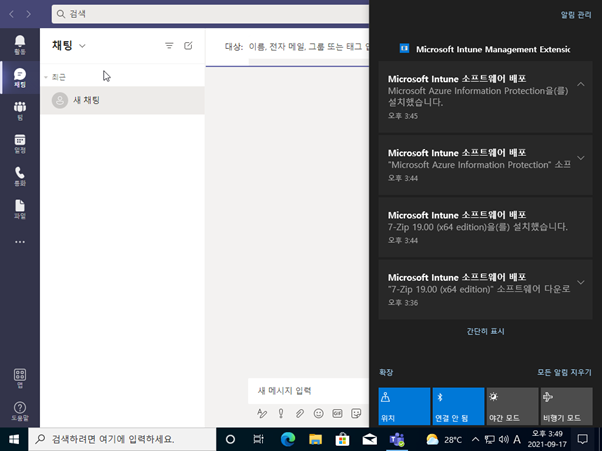The image size is (602, 451).
Task: Open Files (파일) in Teams sidebar
Action: (20, 210)
